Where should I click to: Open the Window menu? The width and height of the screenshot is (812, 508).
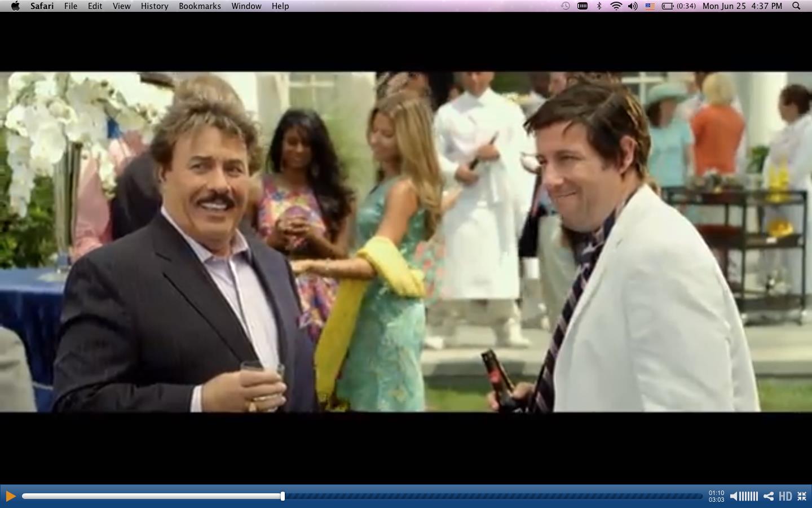click(246, 6)
